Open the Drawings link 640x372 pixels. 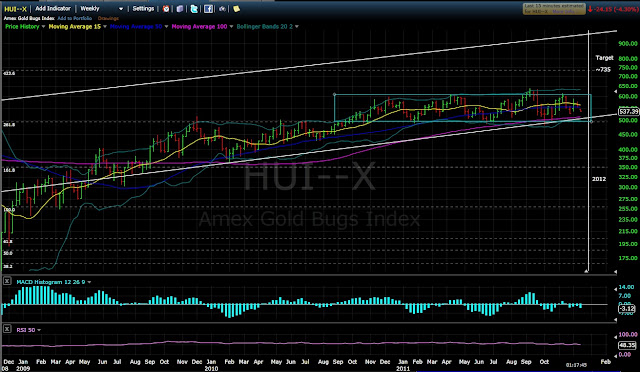click(x=108, y=18)
